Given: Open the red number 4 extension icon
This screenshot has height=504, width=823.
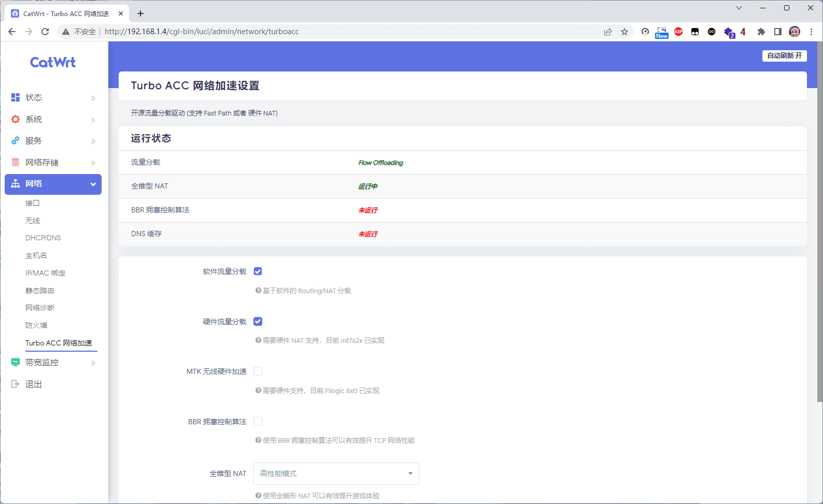Looking at the screenshot, I should 743,32.
